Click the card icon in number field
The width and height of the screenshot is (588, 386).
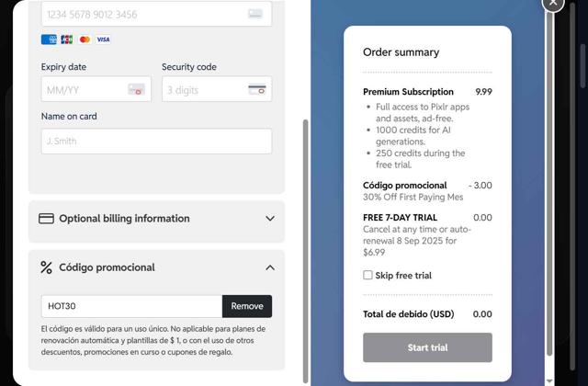click(x=255, y=15)
